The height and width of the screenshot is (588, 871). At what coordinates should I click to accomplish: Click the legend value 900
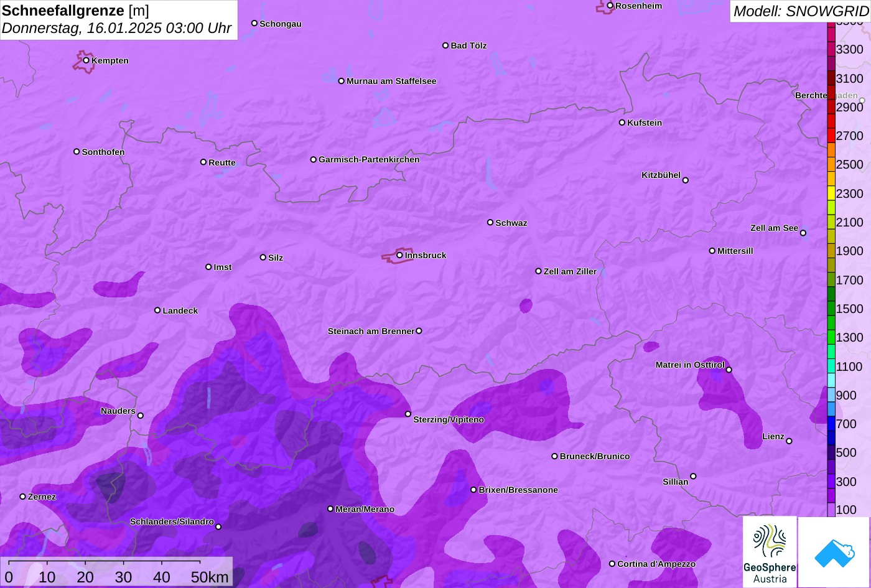pyautogui.click(x=846, y=395)
